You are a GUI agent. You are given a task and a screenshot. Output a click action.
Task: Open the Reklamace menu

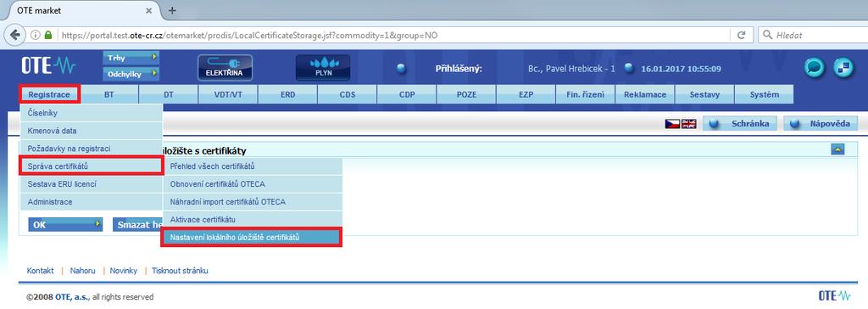pos(645,94)
